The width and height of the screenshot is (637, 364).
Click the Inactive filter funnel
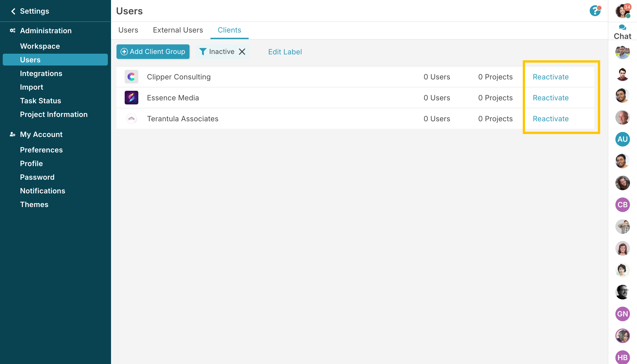pos(203,52)
